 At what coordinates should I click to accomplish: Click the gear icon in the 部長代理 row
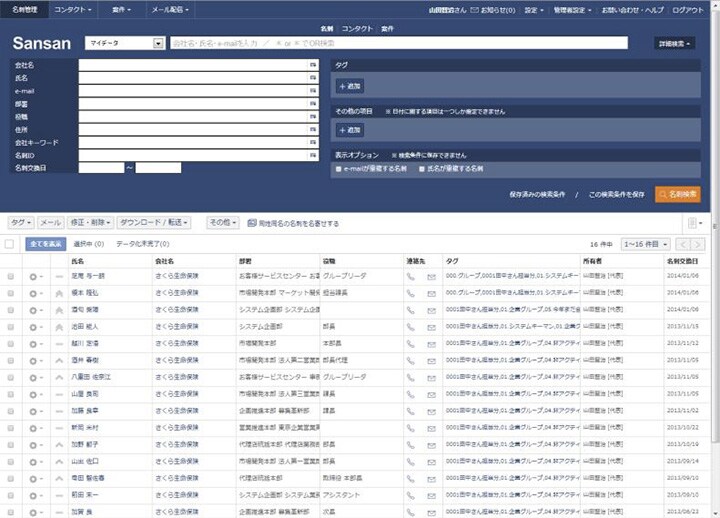35,361
